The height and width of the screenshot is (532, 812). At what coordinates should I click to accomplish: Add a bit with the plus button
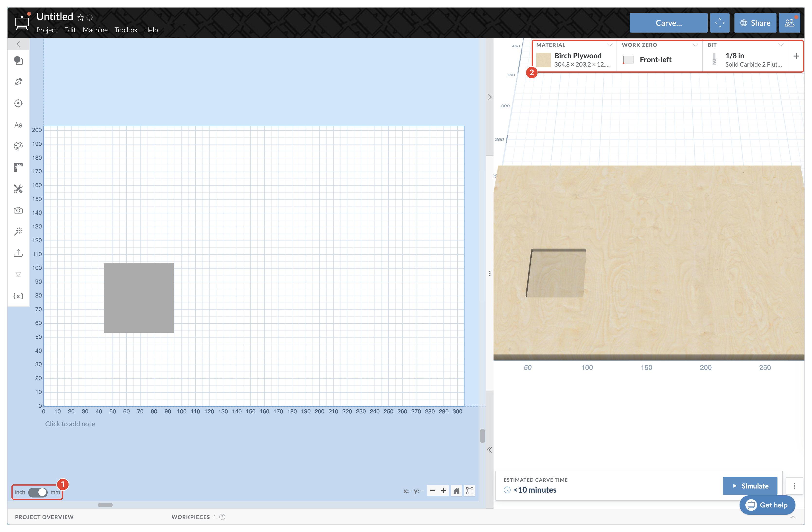[796, 56]
